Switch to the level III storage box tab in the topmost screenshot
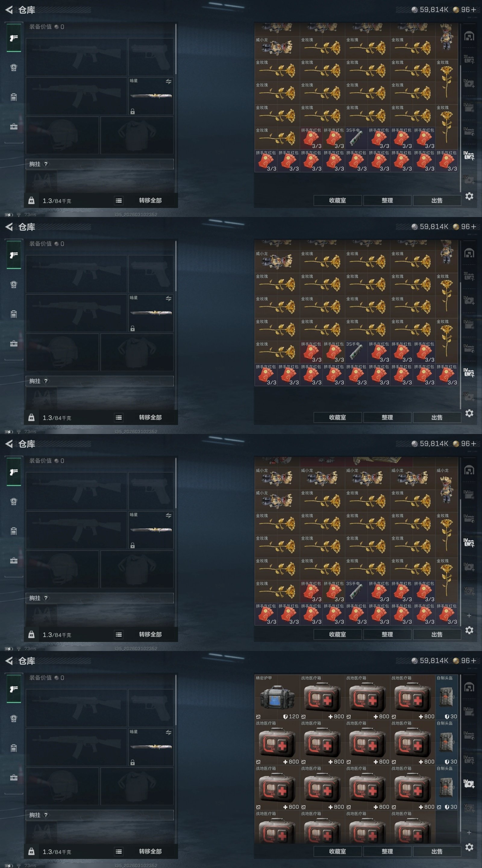The height and width of the screenshot is (868, 482). 469,59
